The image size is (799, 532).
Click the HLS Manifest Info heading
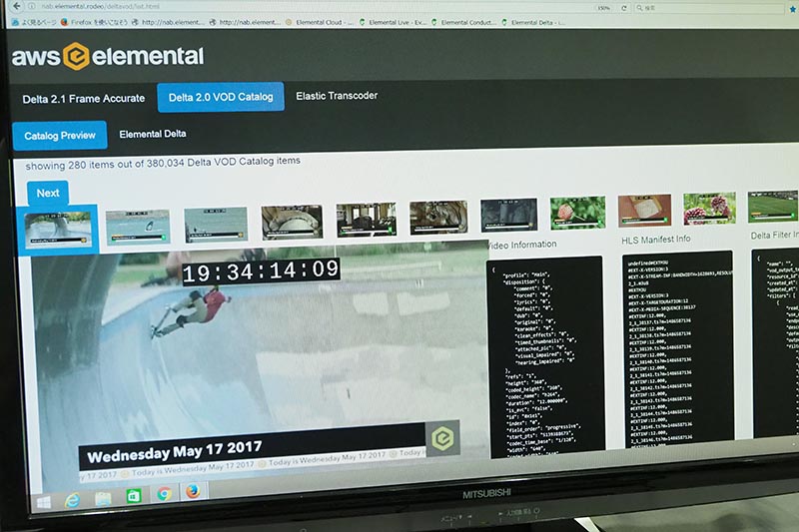pyautogui.click(x=656, y=240)
